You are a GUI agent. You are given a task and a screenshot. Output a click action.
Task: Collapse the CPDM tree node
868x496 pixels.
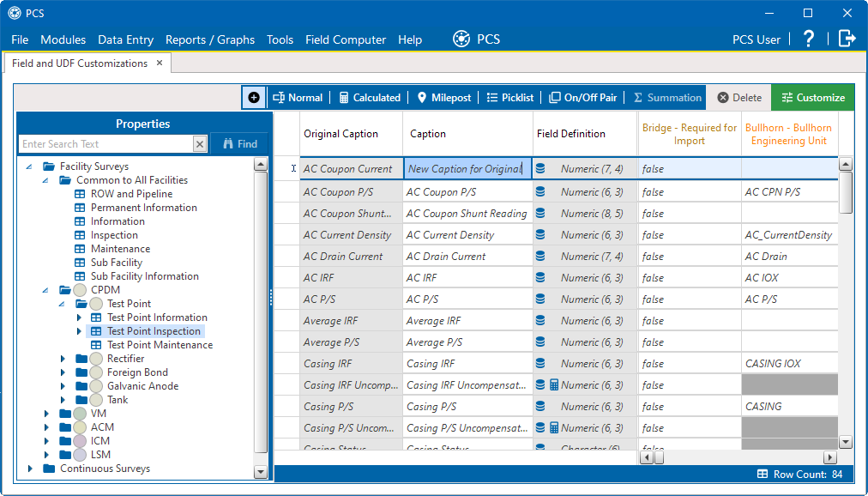point(46,290)
